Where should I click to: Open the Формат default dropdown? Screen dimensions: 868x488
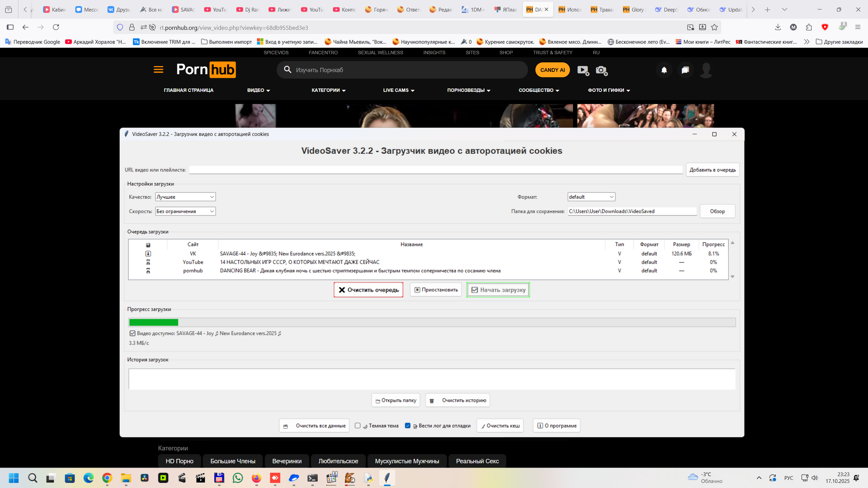(x=591, y=197)
